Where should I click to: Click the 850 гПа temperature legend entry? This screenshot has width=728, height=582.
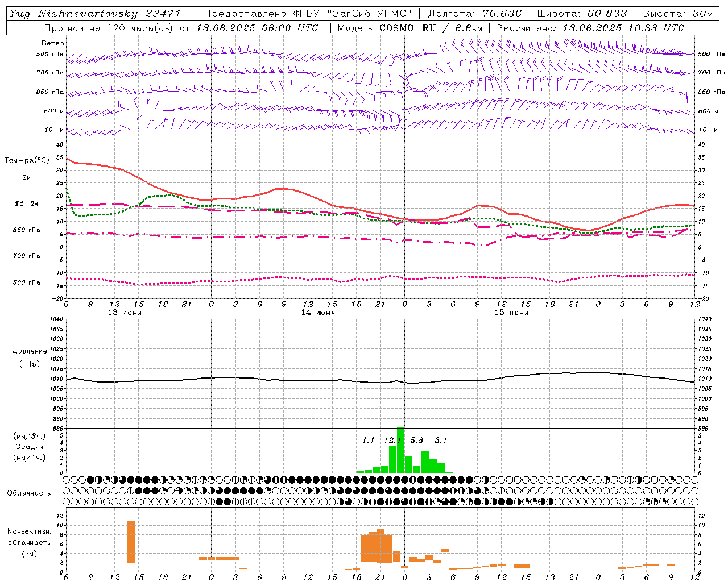coord(27,230)
